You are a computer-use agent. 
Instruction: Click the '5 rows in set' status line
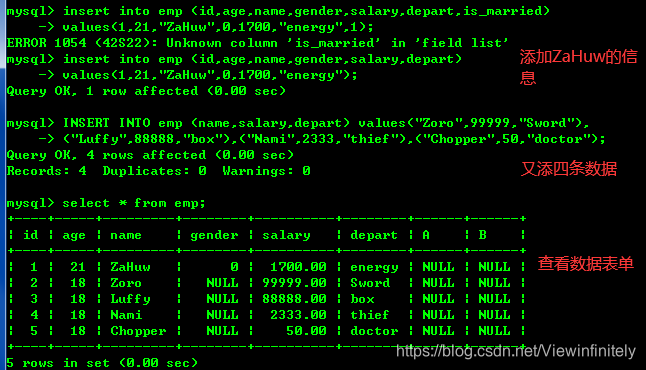(102, 363)
